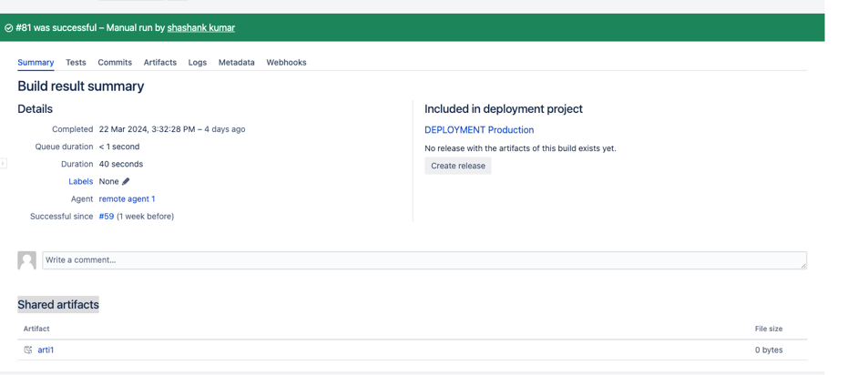The height and width of the screenshot is (375, 868).
Task: Switch to the Commits tab
Action: 115,63
